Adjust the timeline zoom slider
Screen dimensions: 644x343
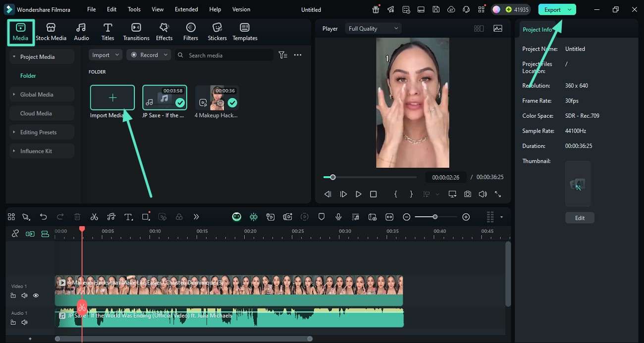[436, 217]
